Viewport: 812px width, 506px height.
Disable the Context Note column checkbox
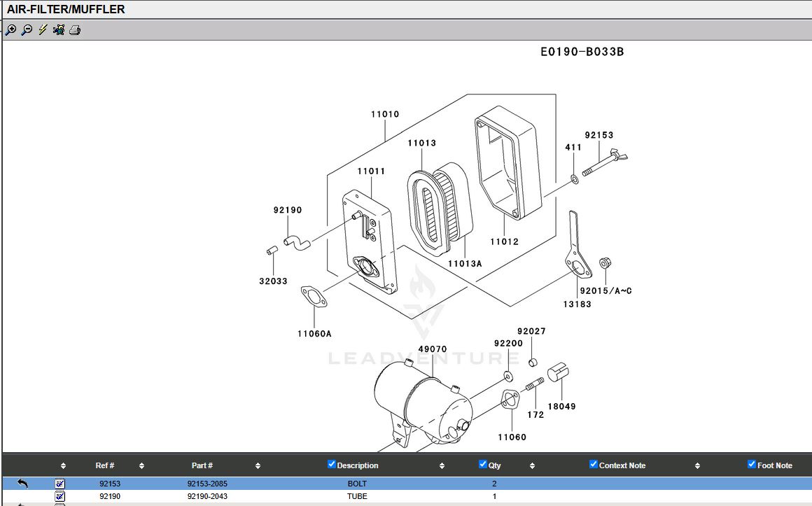coord(594,465)
